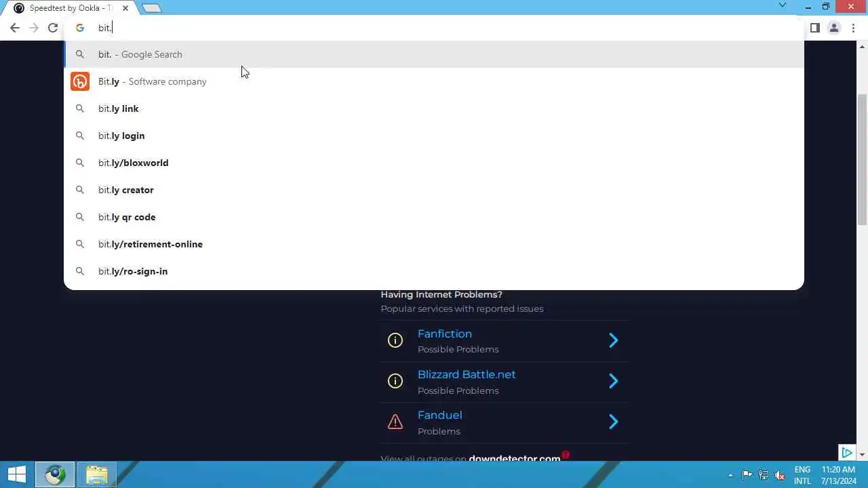The height and width of the screenshot is (488, 868).
Task: Pick the 'bit.ly creator' suggestion
Action: pyautogui.click(x=434, y=190)
